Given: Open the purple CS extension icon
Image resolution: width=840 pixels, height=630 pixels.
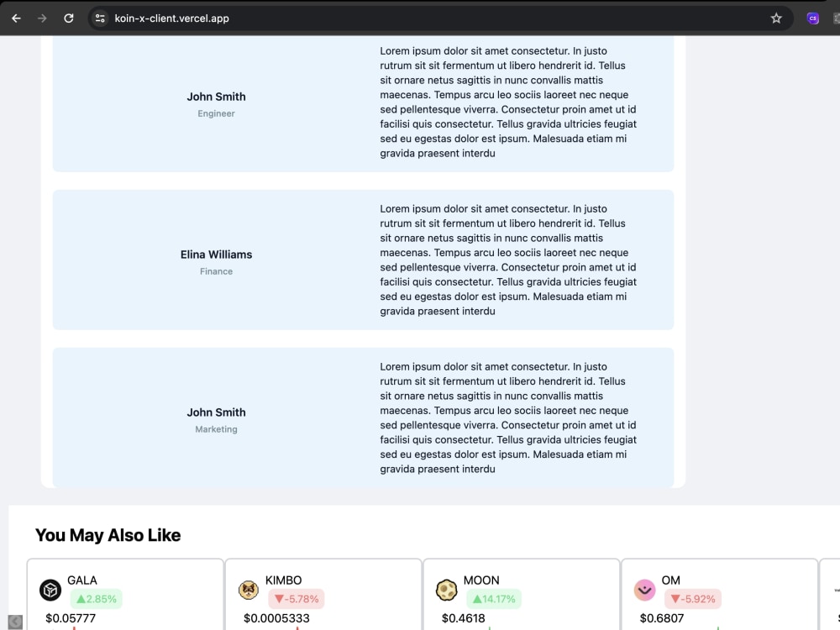Looking at the screenshot, I should click(x=812, y=18).
